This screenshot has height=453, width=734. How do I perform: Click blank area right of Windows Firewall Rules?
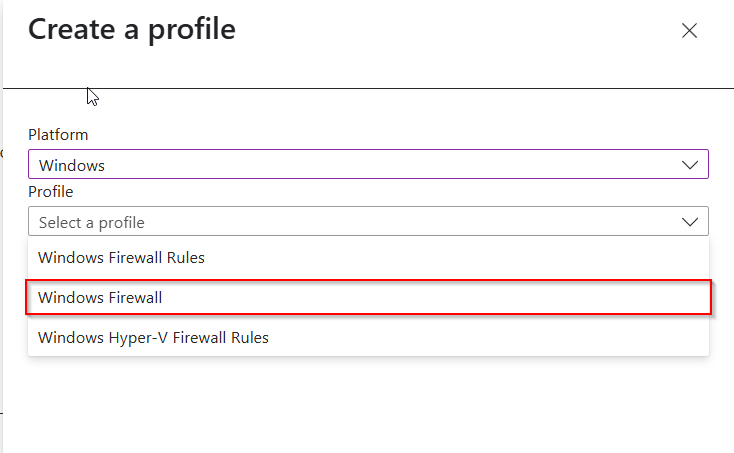[450, 258]
